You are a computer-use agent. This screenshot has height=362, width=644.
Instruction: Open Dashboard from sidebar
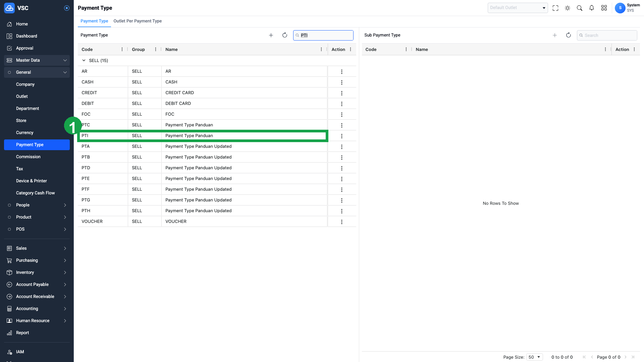[37, 36]
